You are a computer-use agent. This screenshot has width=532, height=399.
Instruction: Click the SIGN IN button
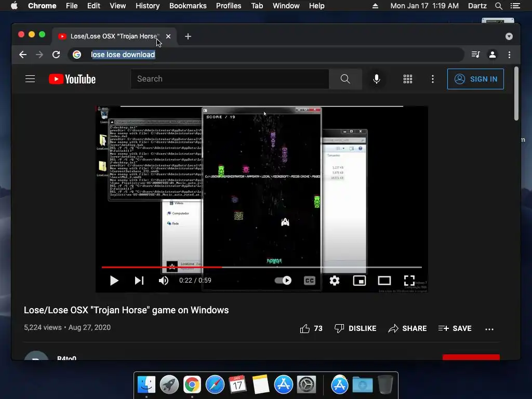[475, 79]
